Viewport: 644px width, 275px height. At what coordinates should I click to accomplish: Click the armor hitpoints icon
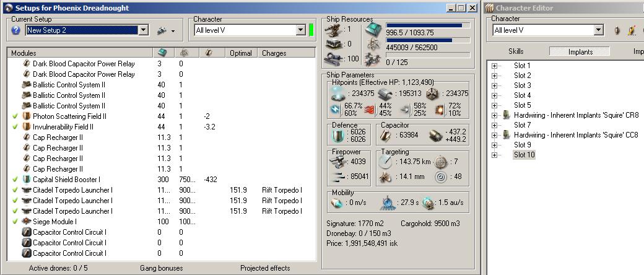pyautogui.click(x=385, y=94)
